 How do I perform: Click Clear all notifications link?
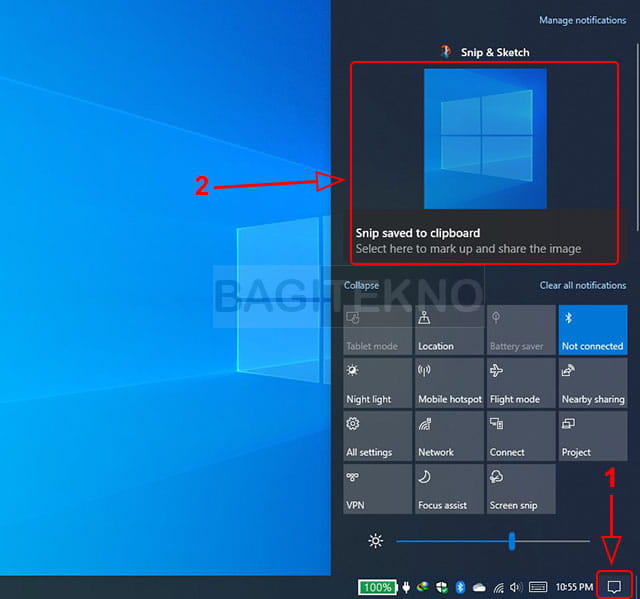point(583,285)
